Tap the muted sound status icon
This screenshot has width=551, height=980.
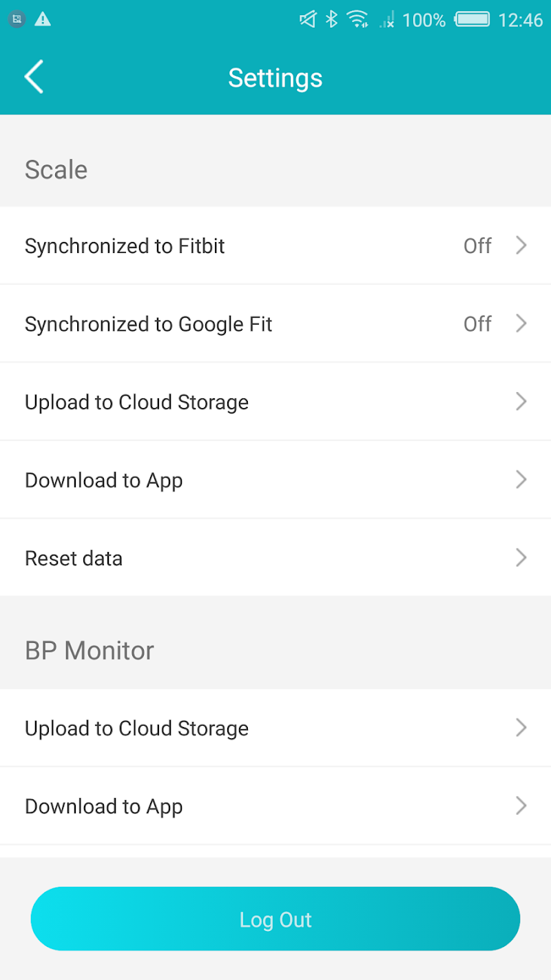(x=307, y=19)
